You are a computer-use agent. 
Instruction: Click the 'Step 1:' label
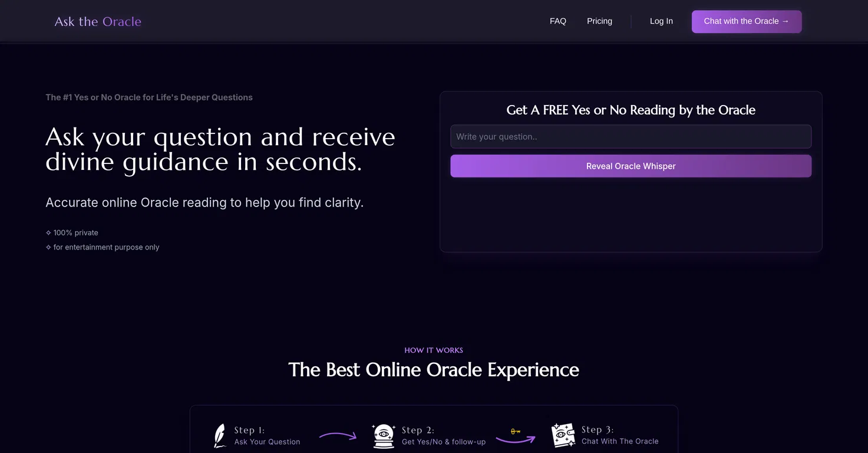pos(249,431)
